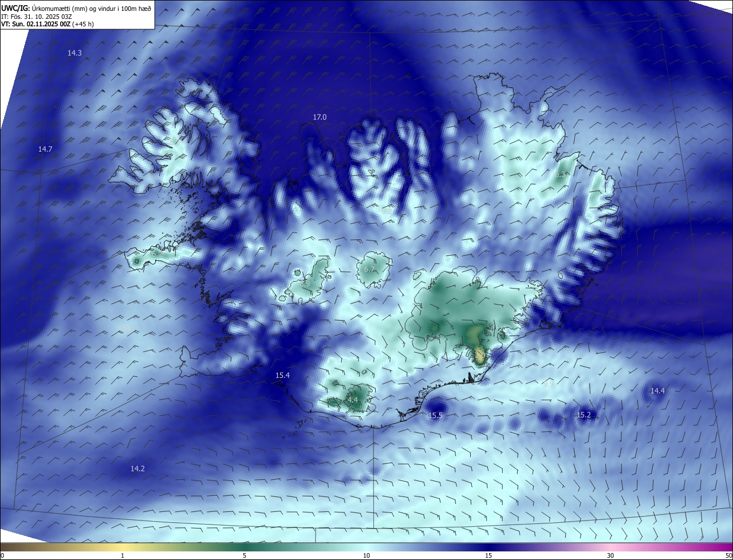
Task: Click the map value label "14.2"
Action: coord(137,468)
